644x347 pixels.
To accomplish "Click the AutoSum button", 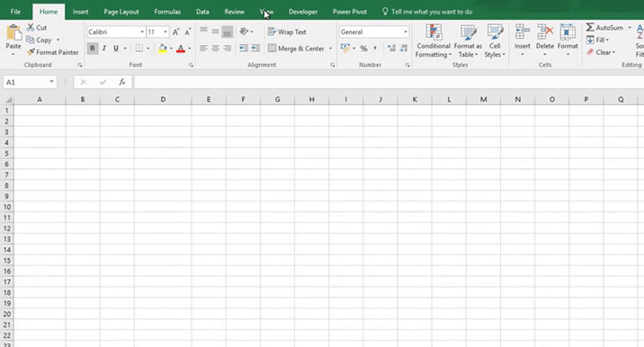I will click(x=604, y=28).
